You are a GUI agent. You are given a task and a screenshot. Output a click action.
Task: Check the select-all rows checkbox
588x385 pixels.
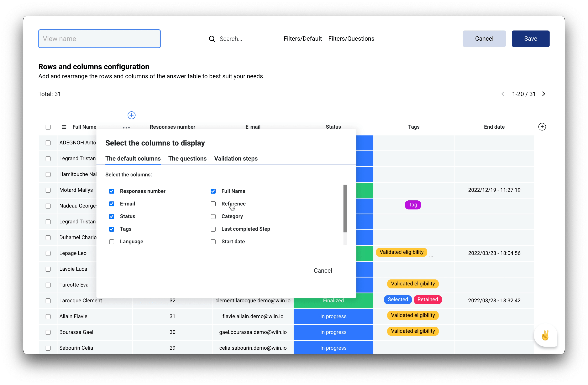pos(48,127)
